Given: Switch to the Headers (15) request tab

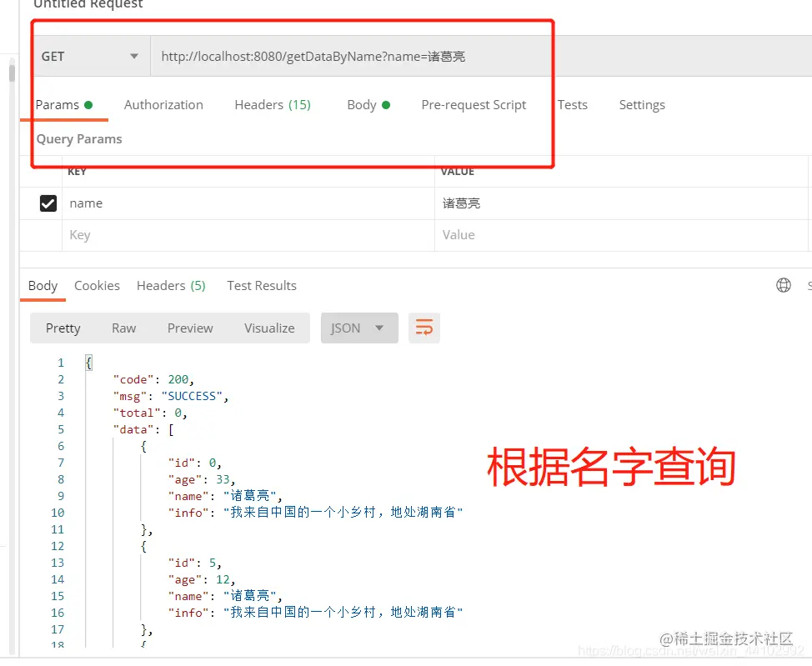Looking at the screenshot, I should [x=273, y=104].
